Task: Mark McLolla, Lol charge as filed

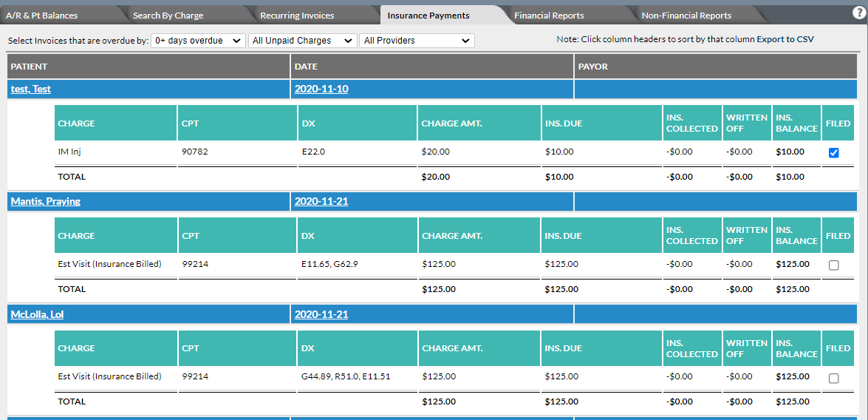Action: point(834,378)
